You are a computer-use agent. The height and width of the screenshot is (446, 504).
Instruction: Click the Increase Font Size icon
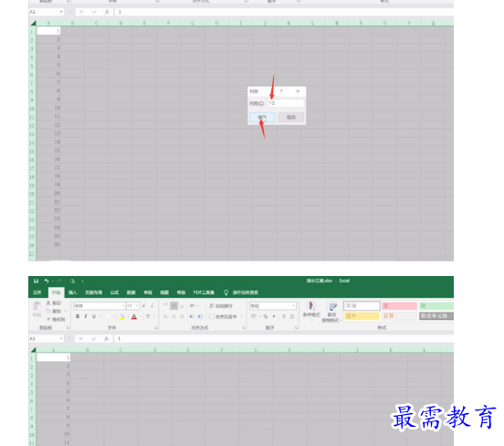click(143, 305)
